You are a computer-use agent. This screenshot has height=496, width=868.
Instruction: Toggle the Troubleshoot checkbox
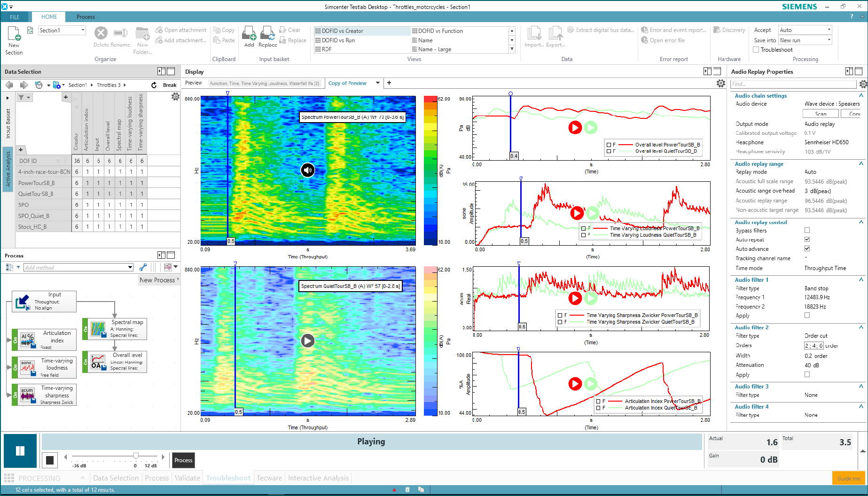coord(756,49)
